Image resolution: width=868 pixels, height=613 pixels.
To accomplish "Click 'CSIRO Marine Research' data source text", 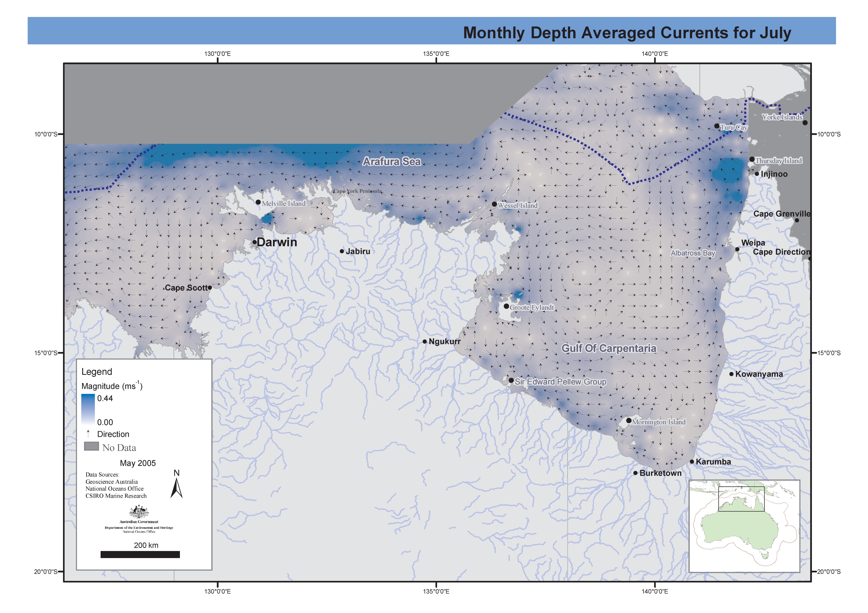I will (x=116, y=496).
